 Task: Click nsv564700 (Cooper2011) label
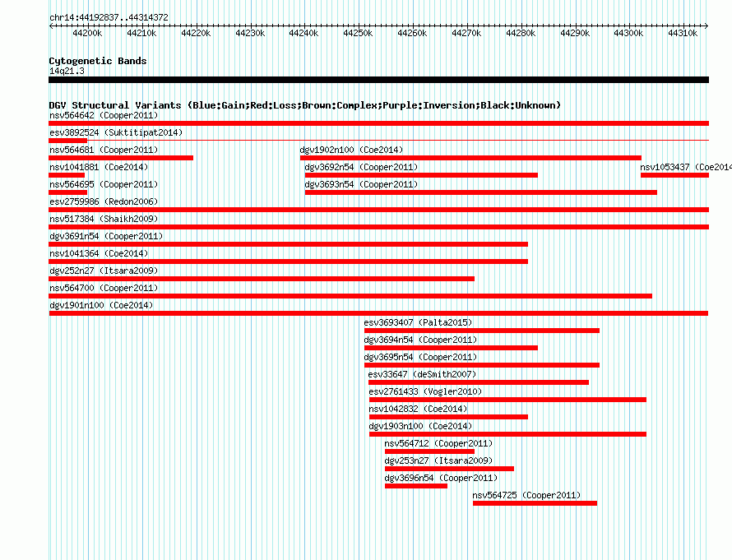tap(104, 288)
